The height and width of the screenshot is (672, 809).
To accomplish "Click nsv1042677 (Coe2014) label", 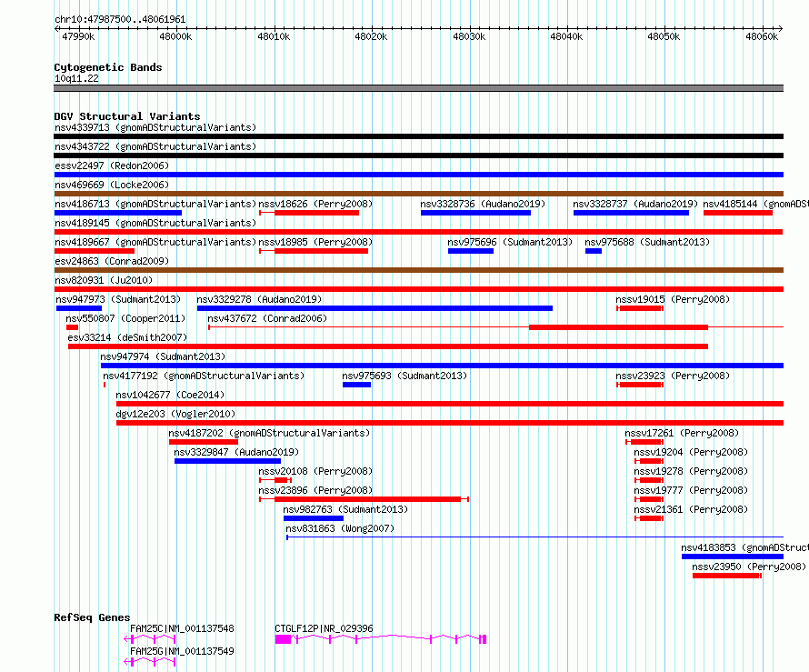I will 170,395.
